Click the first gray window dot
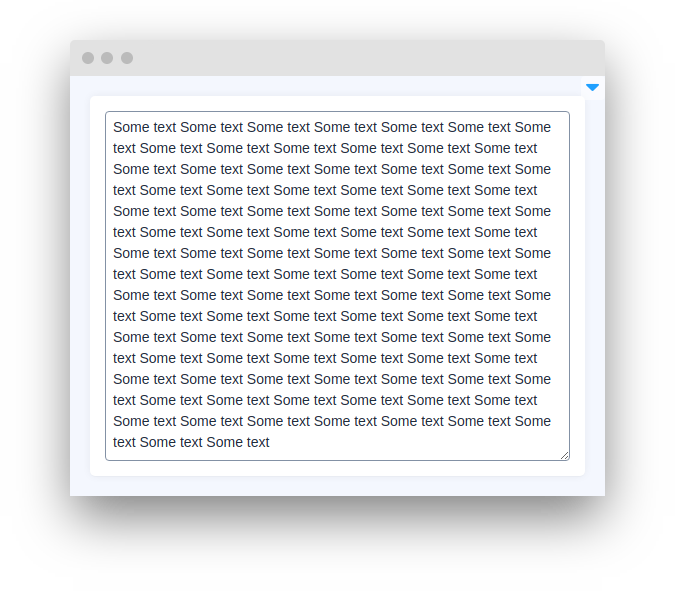Screen dimensions: 675x596 coord(88,58)
